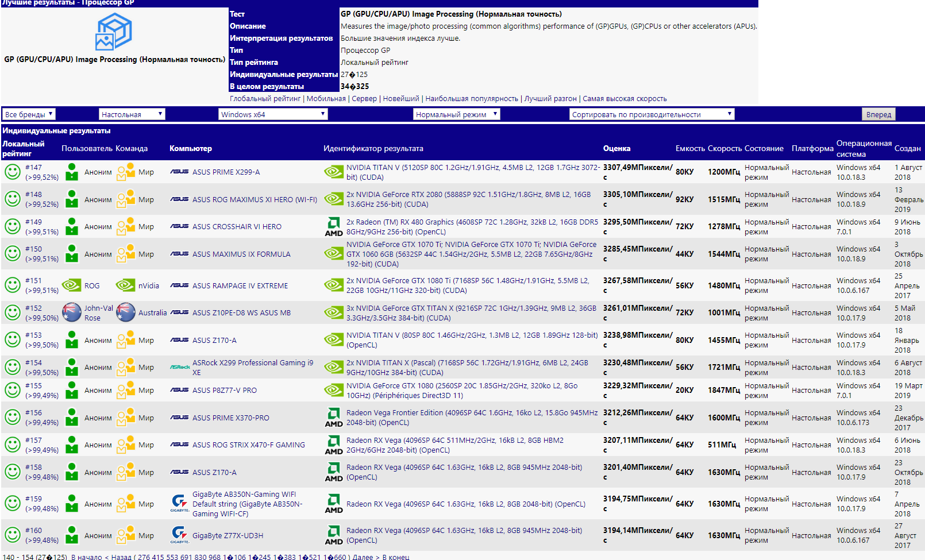Click the Gigabyte logo beside GigaByte Z77X-UD3H
The width and height of the screenshot is (925, 560).
[x=180, y=535]
